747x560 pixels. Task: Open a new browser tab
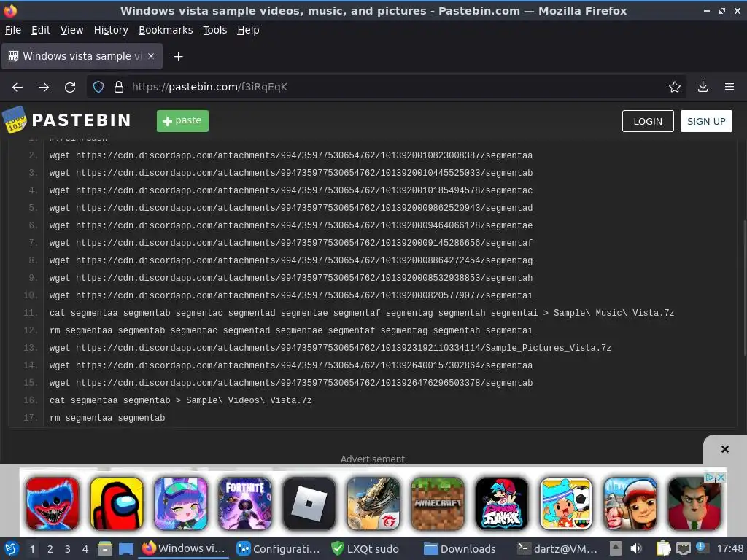[x=178, y=57]
